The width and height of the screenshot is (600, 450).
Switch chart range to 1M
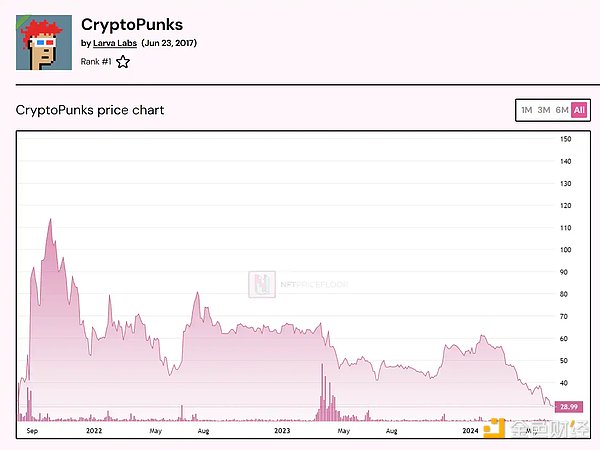click(526, 110)
